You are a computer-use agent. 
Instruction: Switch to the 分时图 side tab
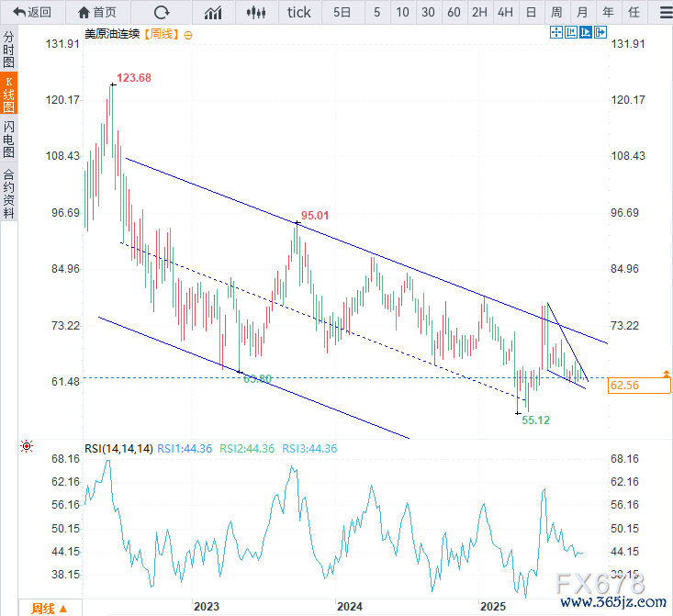(9, 50)
